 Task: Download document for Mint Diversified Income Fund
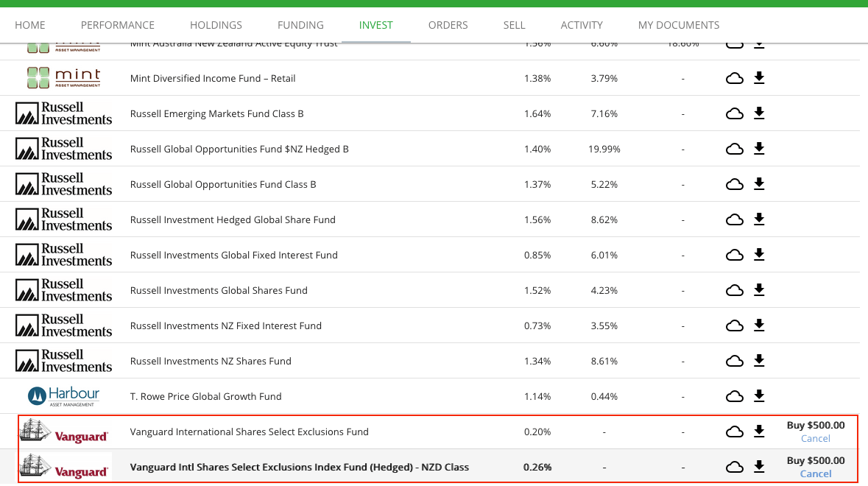coord(759,78)
